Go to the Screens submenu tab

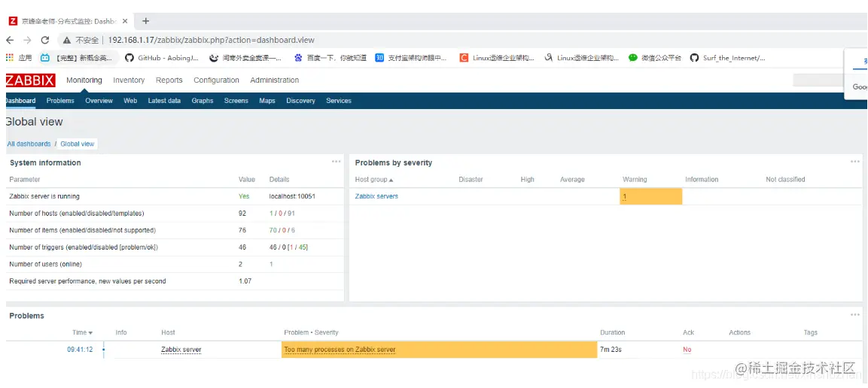(x=236, y=101)
